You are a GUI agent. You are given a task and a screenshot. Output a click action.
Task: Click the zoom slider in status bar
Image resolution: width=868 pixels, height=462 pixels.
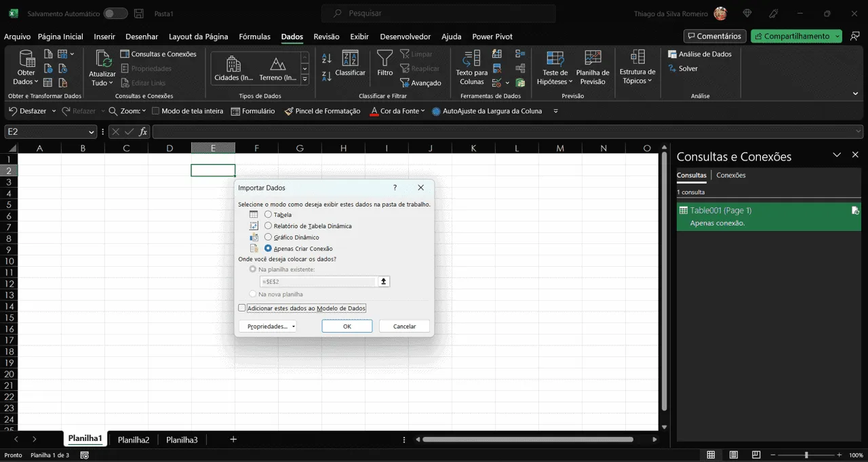click(x=806, y=455)
